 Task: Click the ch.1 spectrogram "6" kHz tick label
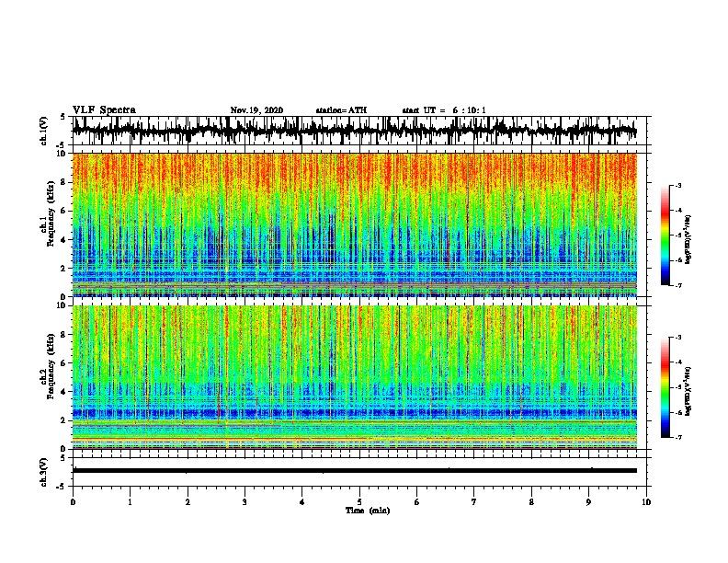65,211
